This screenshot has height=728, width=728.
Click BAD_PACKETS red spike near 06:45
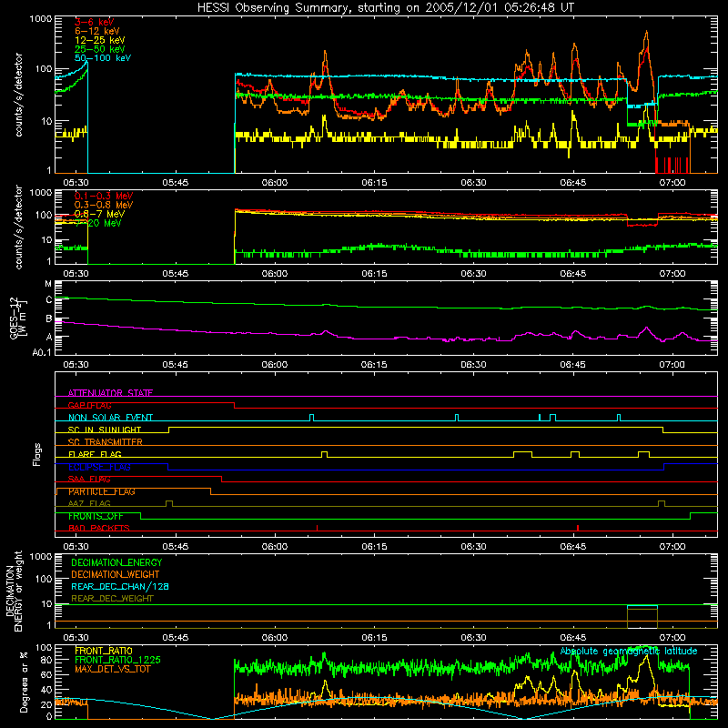click(578, 528)
